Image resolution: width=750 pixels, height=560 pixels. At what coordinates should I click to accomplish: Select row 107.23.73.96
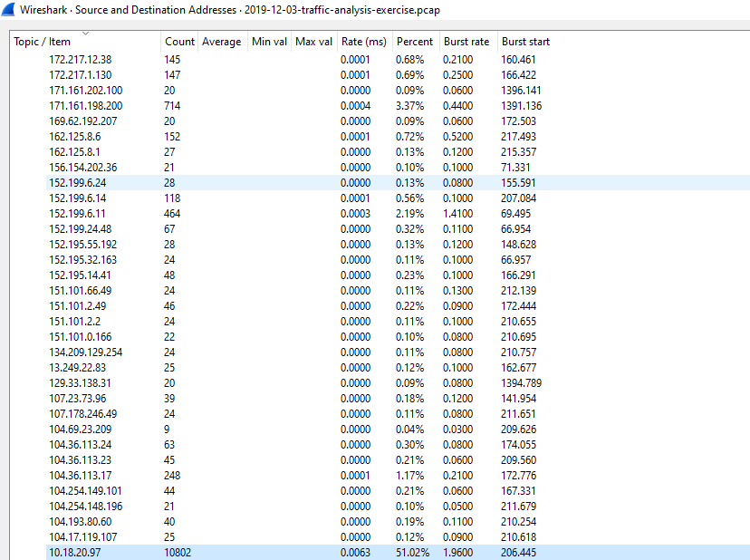(x=398, y=398)
